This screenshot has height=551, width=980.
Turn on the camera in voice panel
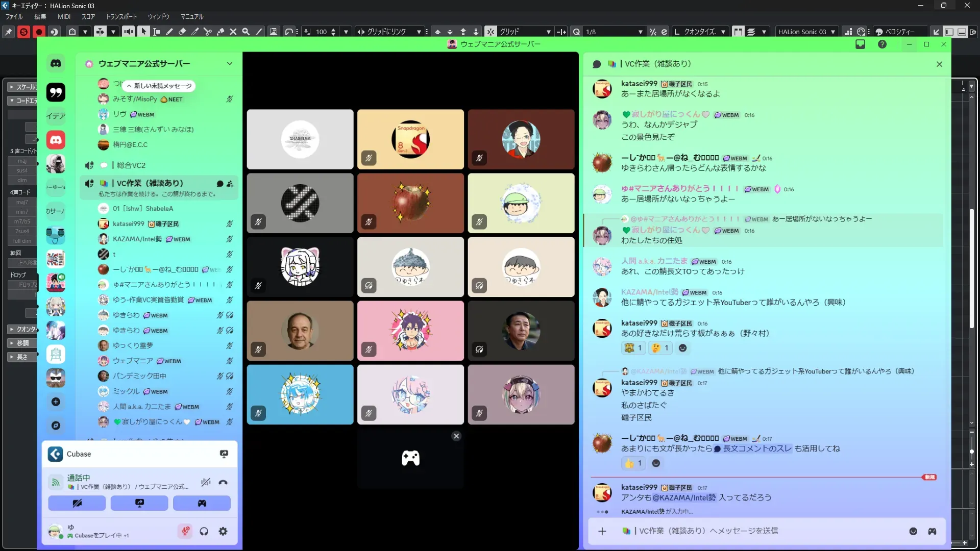pyautogui.click(x=77, y=503)
